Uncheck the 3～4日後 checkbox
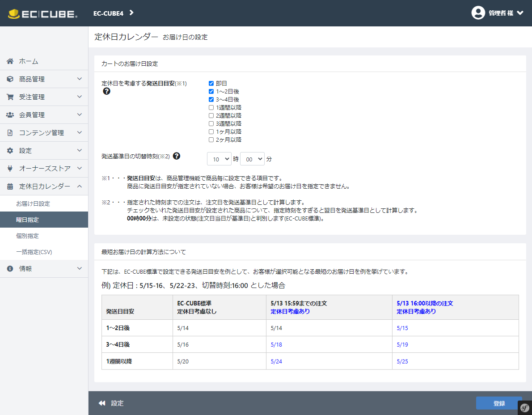Viewport: 532px width, 415px height. click(211, 100)
